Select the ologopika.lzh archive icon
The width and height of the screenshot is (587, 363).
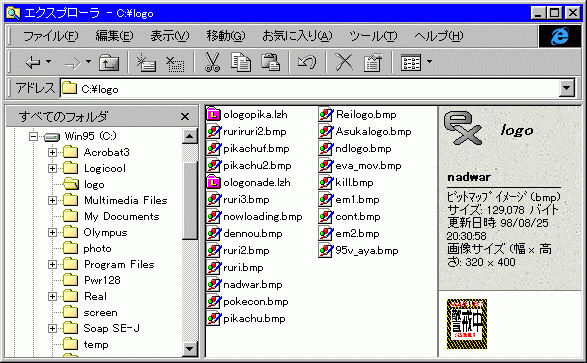213,114
